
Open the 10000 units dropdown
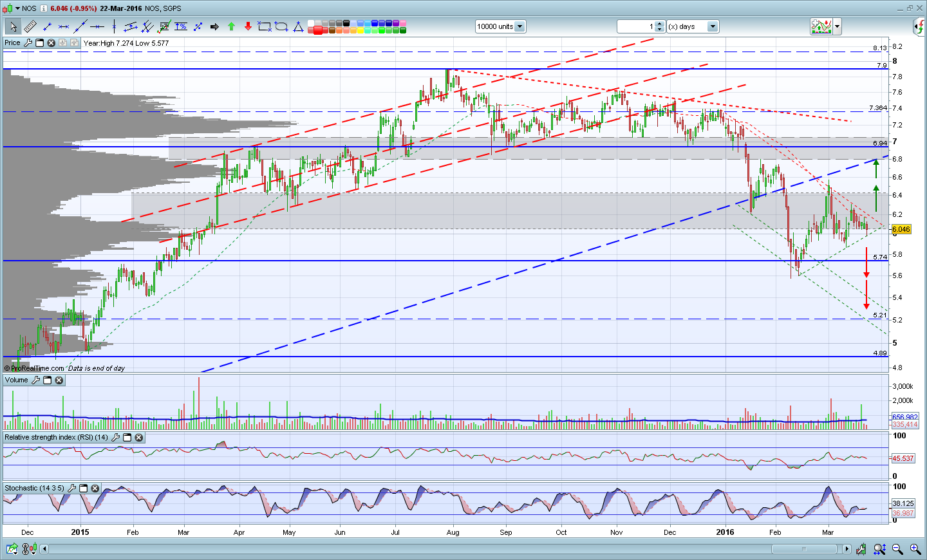[x=520, y=26]
